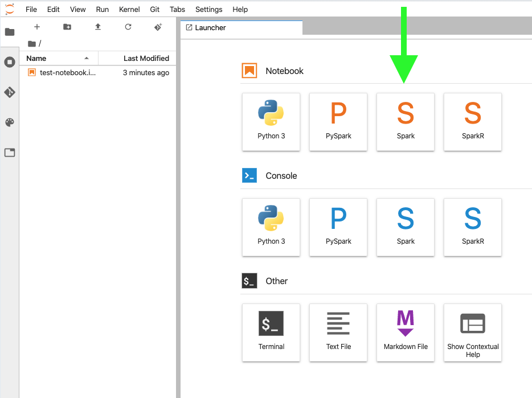Open the File Browser sidebar panel
Viewport: 532px width, 398px height.
(10, 32)
